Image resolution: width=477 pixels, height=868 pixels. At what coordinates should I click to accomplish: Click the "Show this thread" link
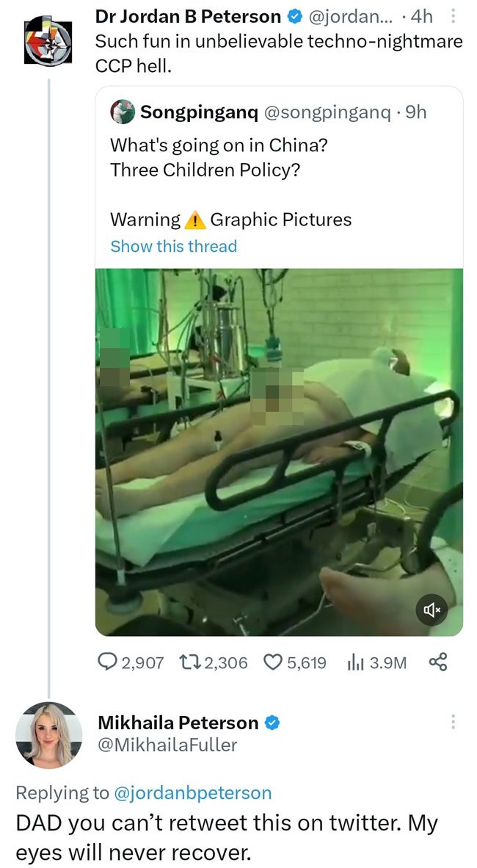tap(173, 246)
